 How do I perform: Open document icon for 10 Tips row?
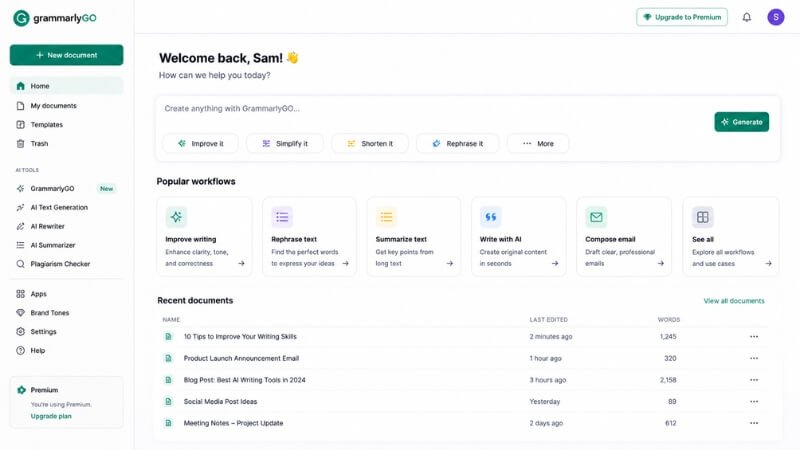click(x=168, y=337)
